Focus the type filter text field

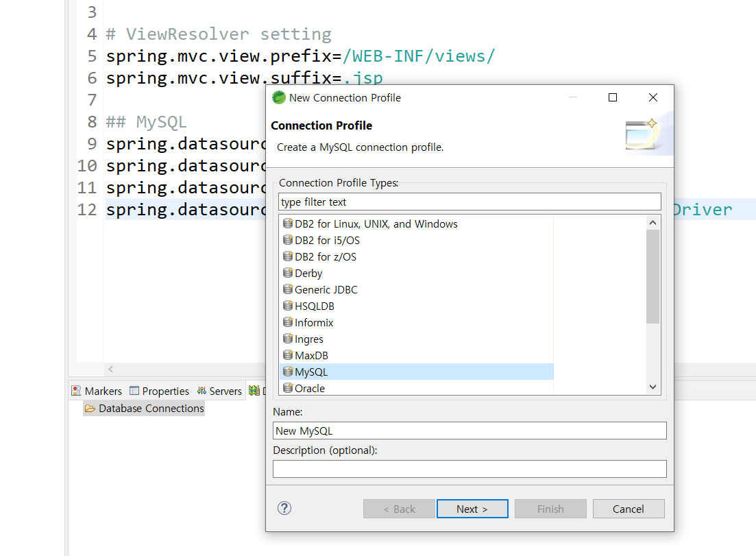coord(470,202)
